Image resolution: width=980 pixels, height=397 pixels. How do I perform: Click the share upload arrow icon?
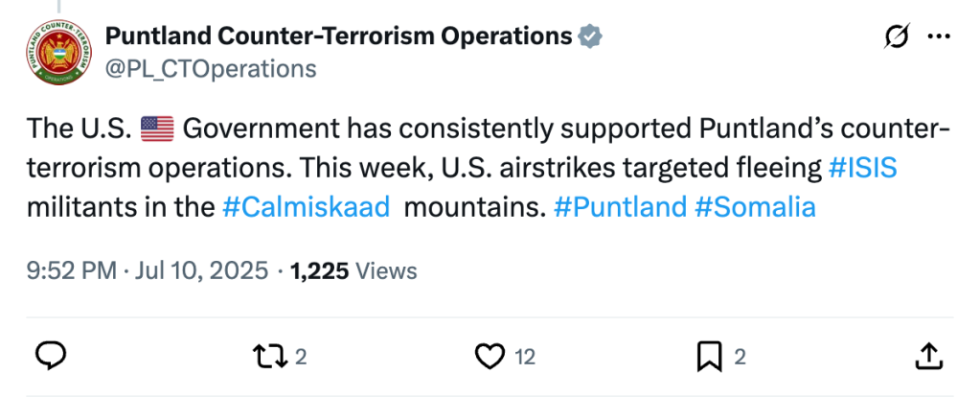[x=928, y=357]
